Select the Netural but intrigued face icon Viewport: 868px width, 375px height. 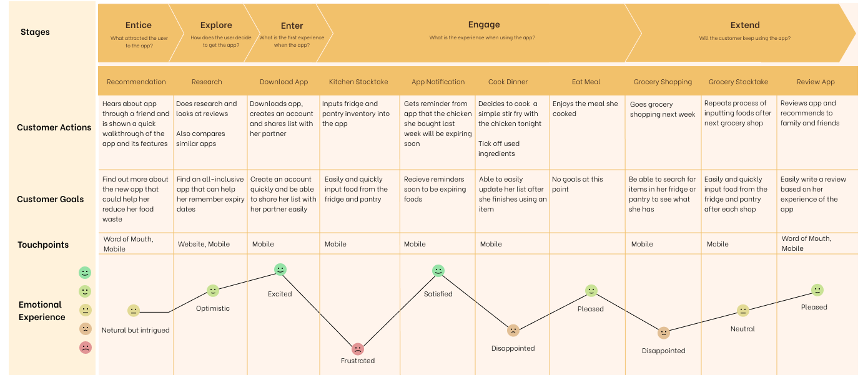[134, 311]
